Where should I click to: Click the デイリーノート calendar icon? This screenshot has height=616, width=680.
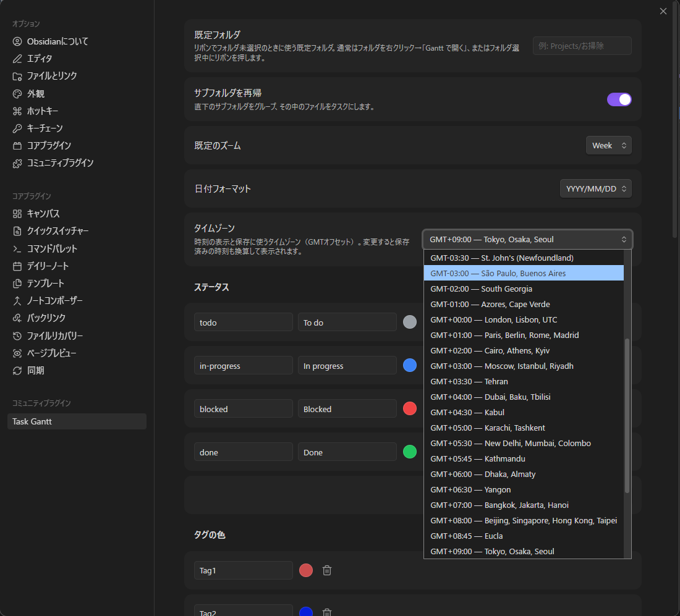coord(17,266)
